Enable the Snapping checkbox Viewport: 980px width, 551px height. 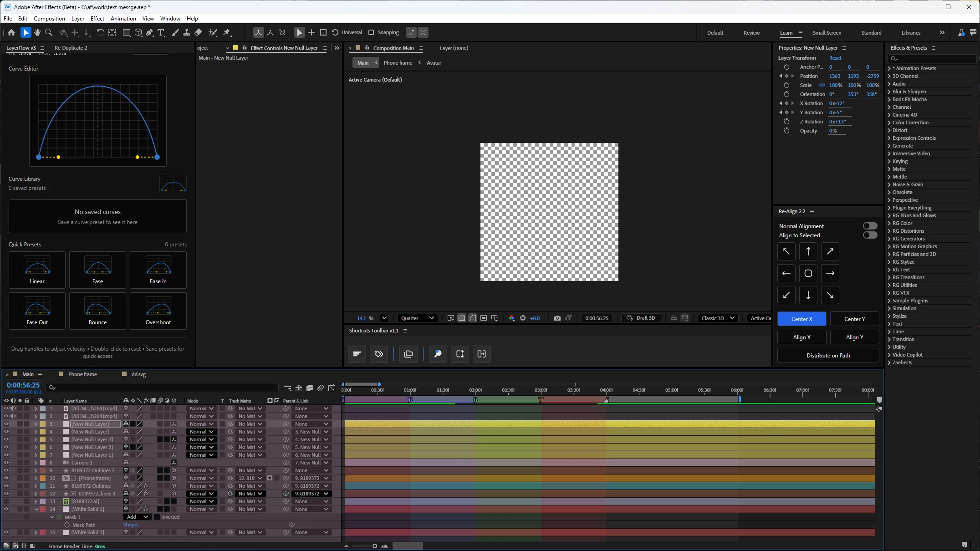[371, 32]
